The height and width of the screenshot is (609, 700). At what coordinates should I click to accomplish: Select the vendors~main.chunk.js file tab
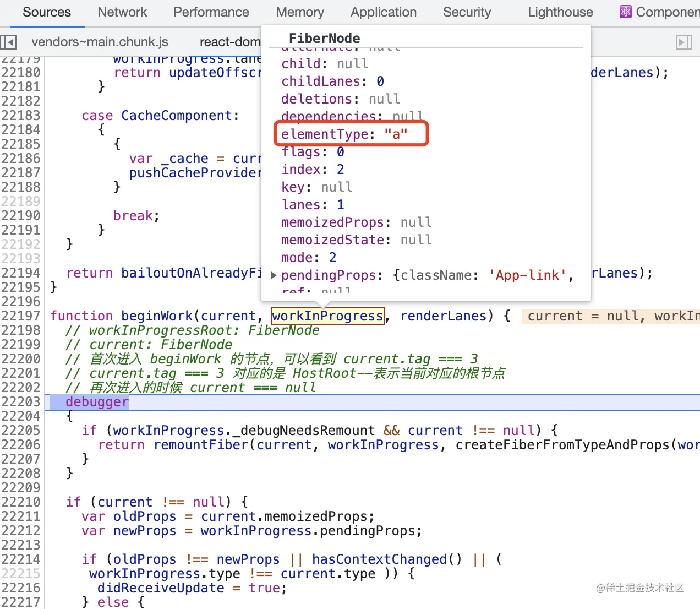point(100,42)
